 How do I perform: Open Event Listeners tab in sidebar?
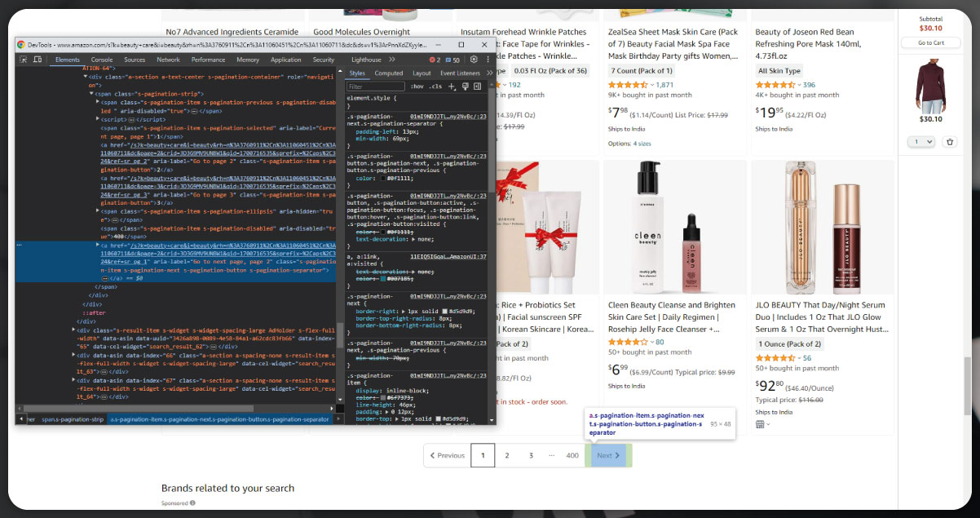click(460, 73)
